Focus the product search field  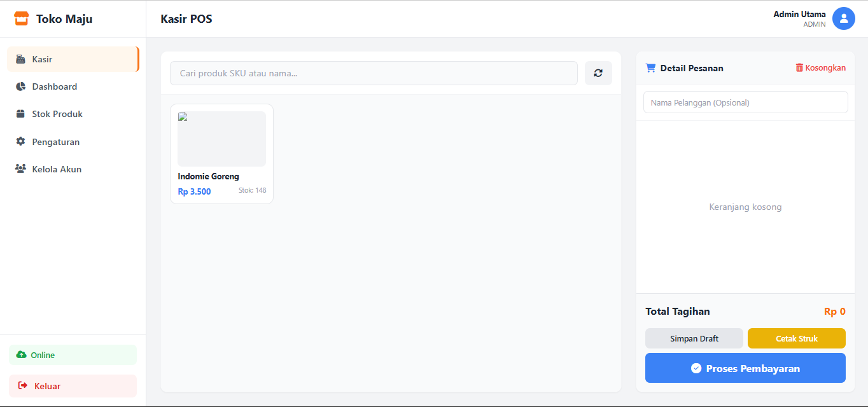pyautogui.click(x=374, y=73)
